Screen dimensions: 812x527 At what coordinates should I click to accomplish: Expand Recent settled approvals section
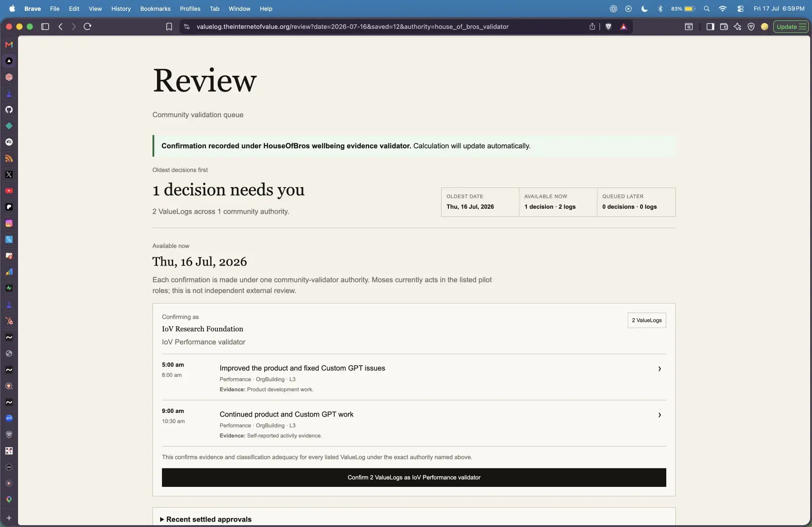(206, 519)
